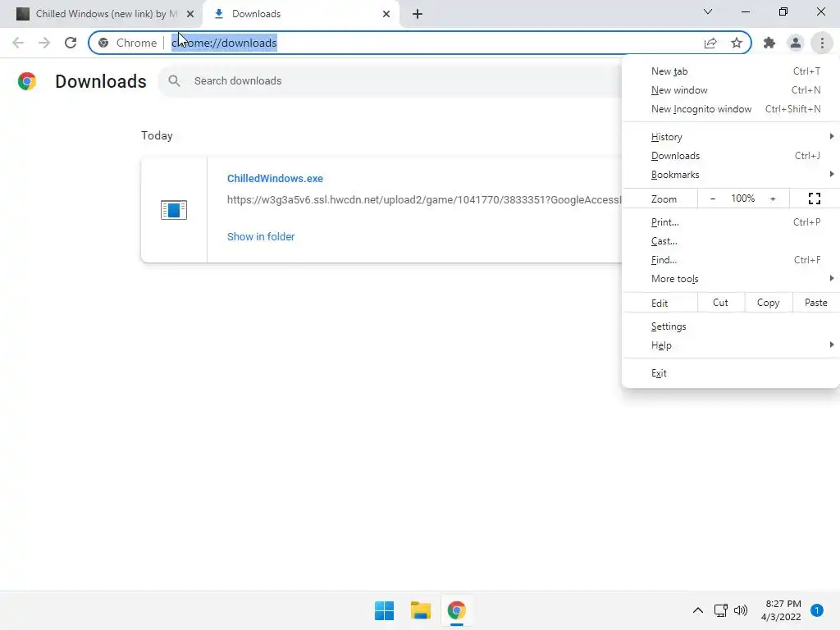Open the notification badge icon
Image resolution: width=840 pixels, height=630 pixels.
(816, 610)
